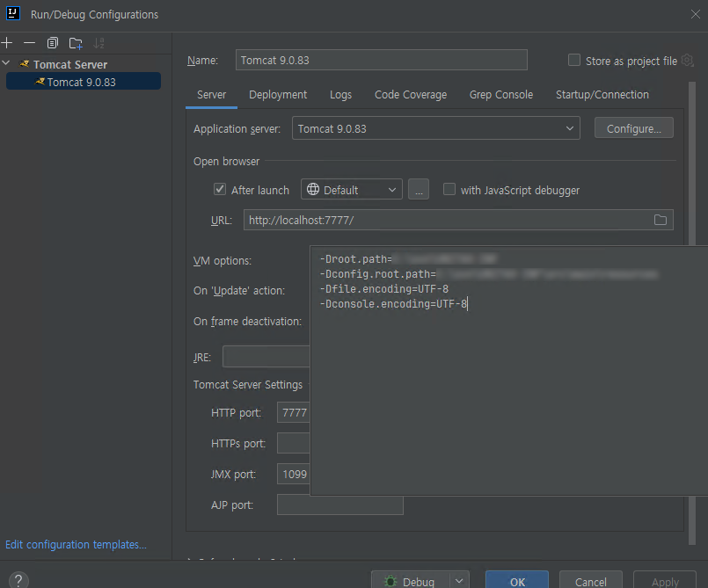Switch to the Logs tab
The height and width of the screenshot is (588, 708).
(340, 95)
